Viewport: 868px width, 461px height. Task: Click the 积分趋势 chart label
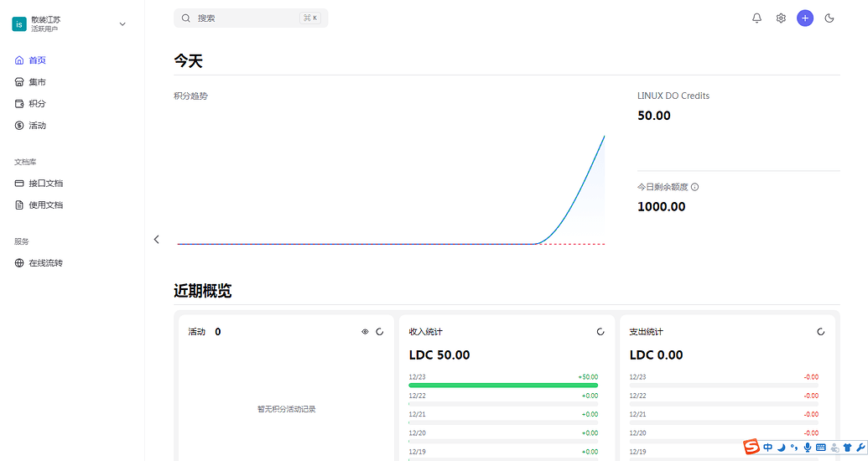click(190, 96)
